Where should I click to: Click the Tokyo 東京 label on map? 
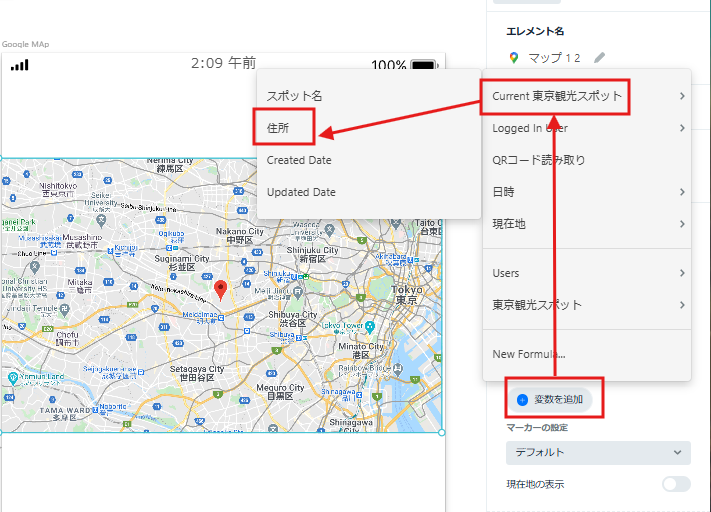click(x=407, y=295)
